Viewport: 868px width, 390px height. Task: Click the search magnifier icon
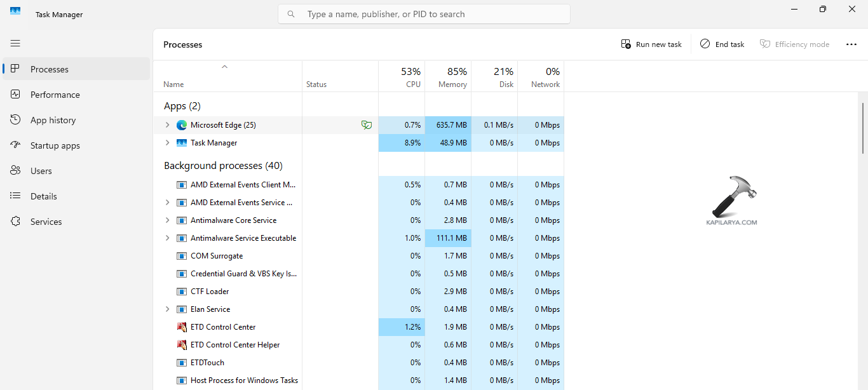point(291,14)
